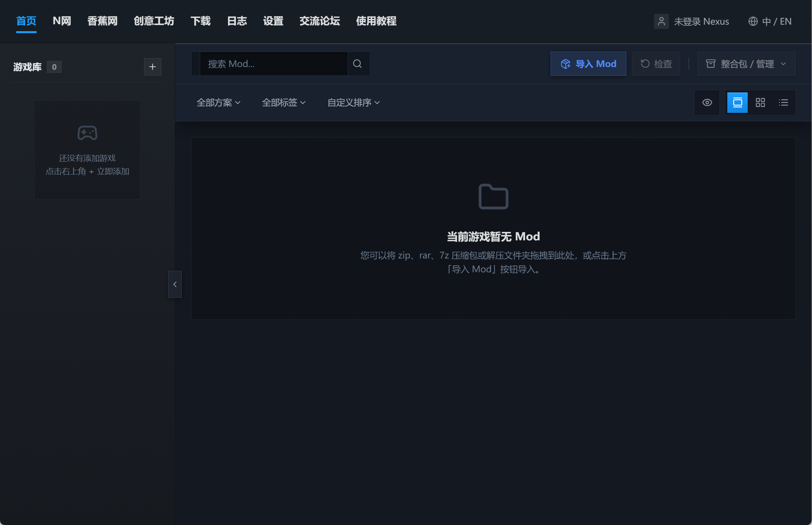Switch to list view layout

pos(783,102)
